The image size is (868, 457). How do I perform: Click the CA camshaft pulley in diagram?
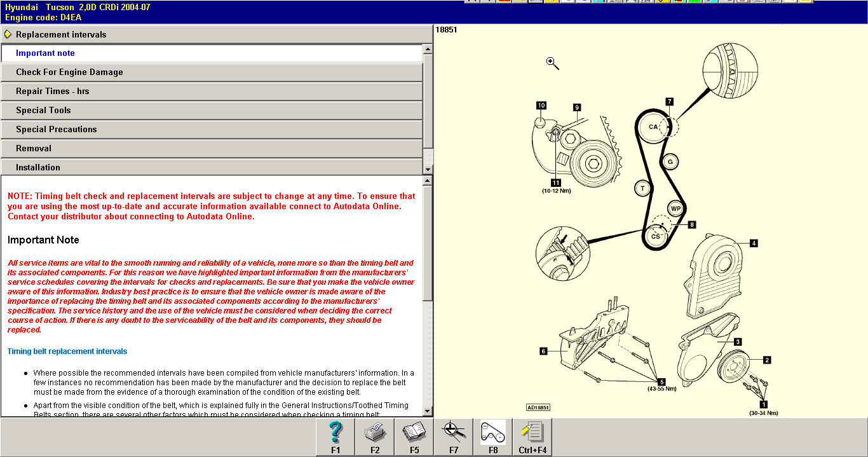tap(653, 127)
